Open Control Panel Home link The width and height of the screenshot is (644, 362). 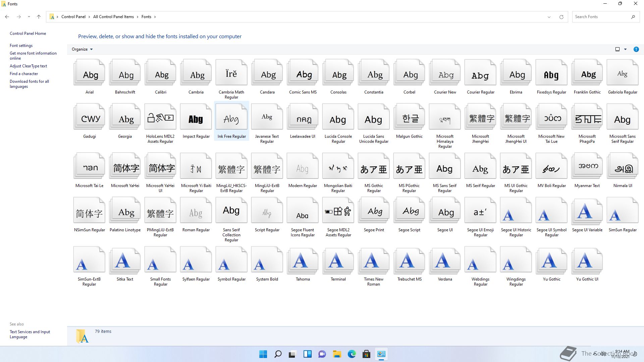28,34
